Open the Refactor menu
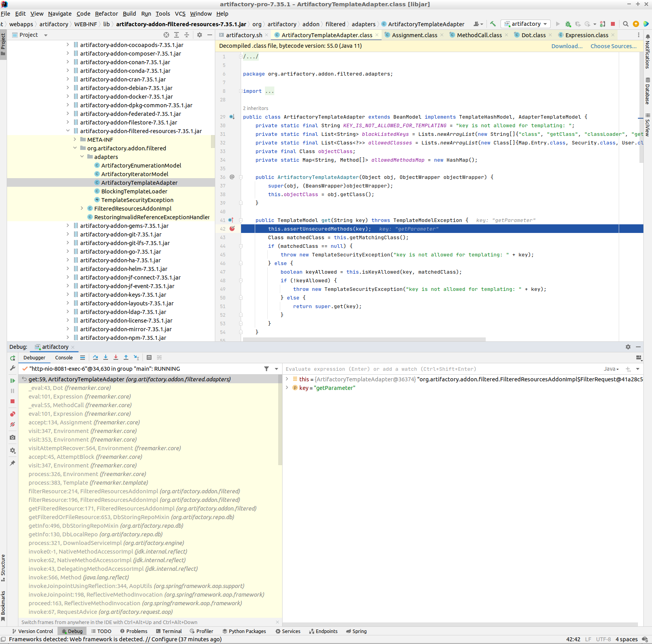 pos(106,14)
